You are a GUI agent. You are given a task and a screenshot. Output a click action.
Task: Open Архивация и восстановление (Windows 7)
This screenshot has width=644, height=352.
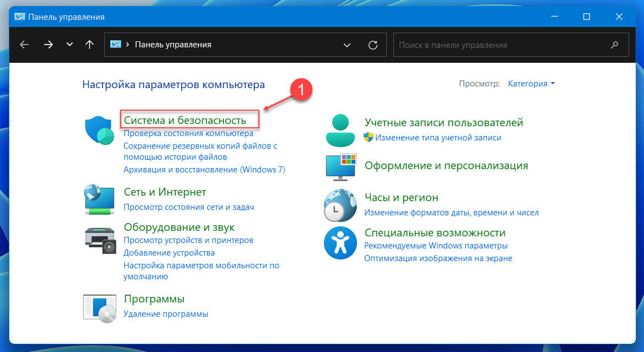(x=204, y=170)
